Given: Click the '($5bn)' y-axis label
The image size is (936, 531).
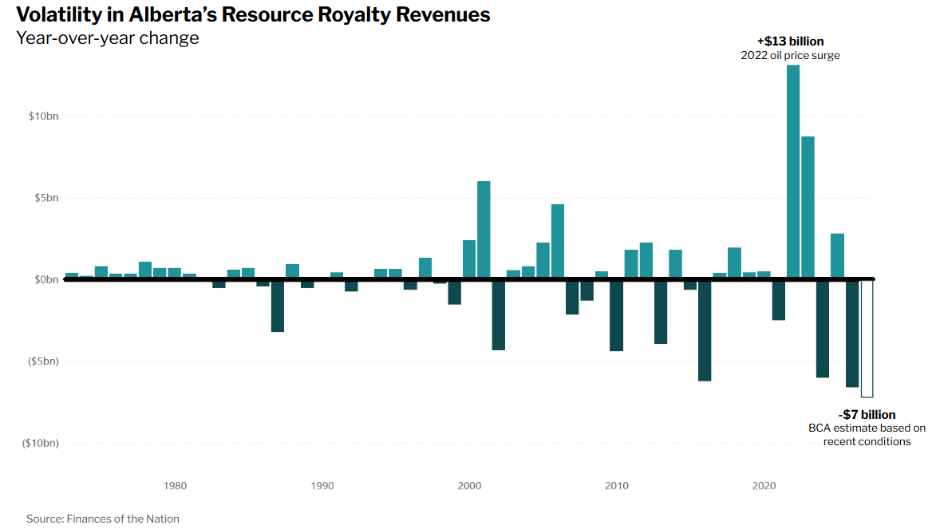Looking at the screenshot, I should coord(41,361).
